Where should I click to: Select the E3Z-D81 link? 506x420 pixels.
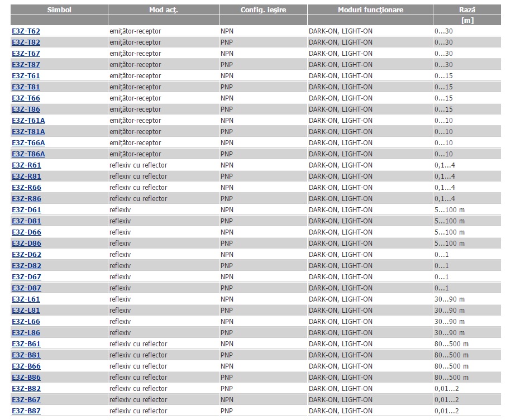[x=26, y=221]
